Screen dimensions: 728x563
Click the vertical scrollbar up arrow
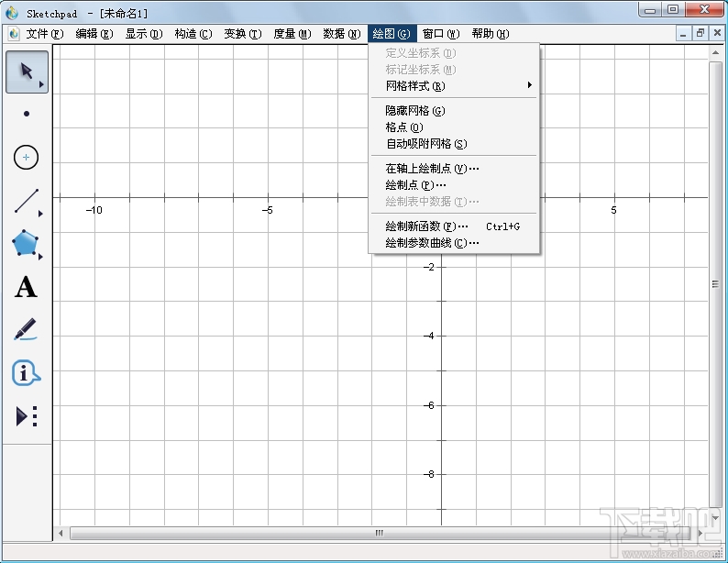pos(715,53)
